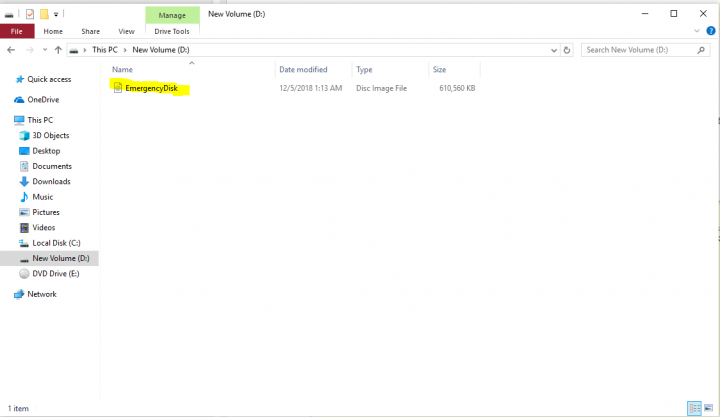Open Help with the blue question icon
The width and height of the screenshot is (720, 417).
[711, 31]
